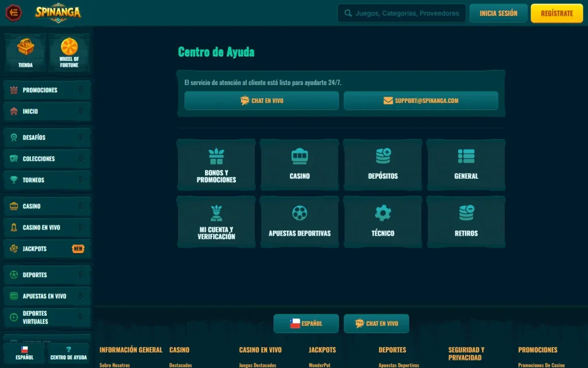Click the Jackpots coins icon
Image resolution: width=588 pixels, height=368 pixels.
tap(14, 249)
